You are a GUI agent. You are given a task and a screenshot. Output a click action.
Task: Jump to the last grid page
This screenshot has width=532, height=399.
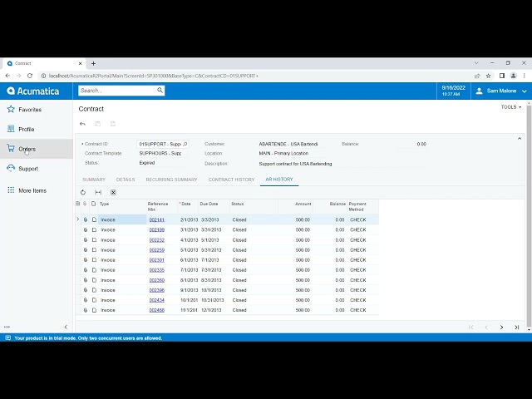[517, 327]
